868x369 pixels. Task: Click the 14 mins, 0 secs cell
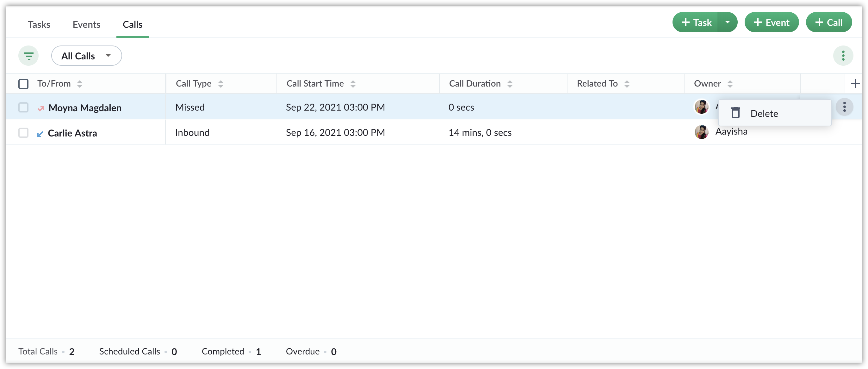pyautogui.click(x=480, y=132)
